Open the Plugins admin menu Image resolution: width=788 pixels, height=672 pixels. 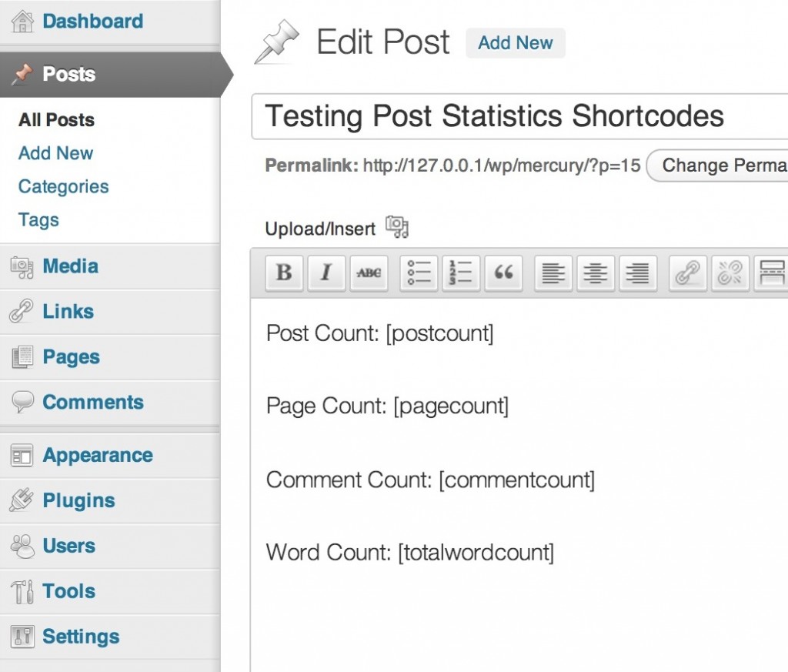(x=78, y=500)
